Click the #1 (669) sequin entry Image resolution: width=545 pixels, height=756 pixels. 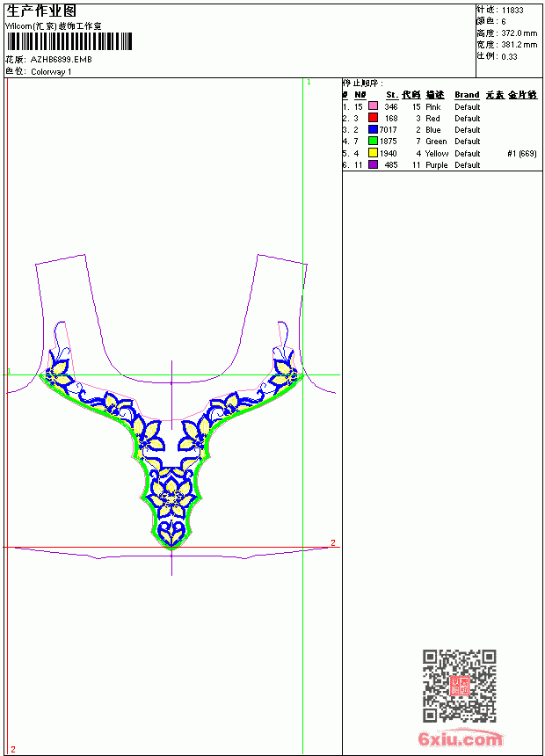pyautogui.click(x=522, y=153)
